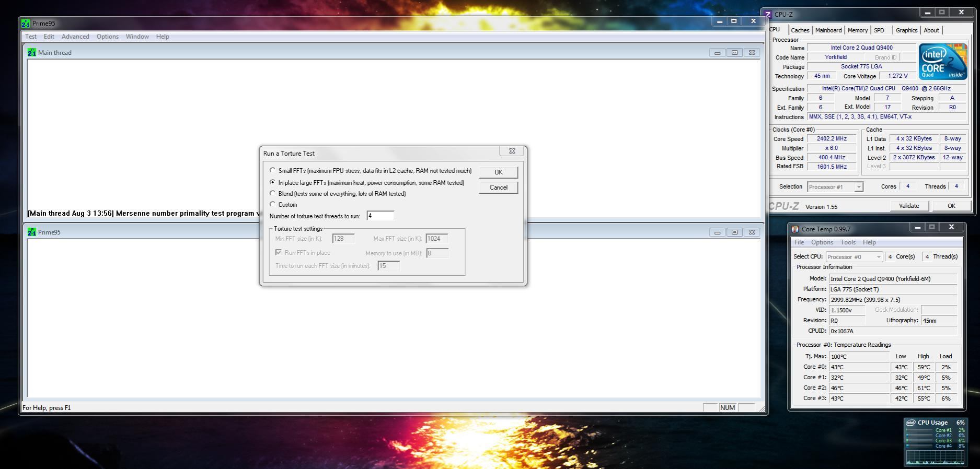Switch to CPU-Z SPD tab
Screen dimensions: 980x469
pyautogui.click(x=879, y=30)
